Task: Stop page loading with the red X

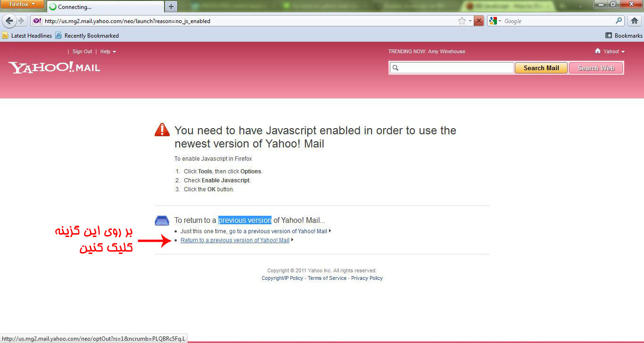Action: pos(479,21)
